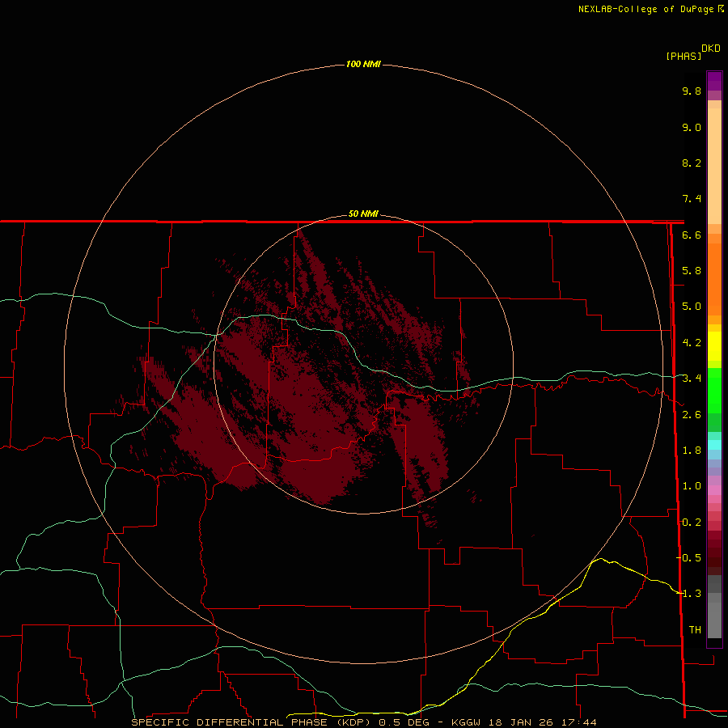The width and height of the screenshot is (728, 728).
Task: Click the 3.4 value on the scale
Action: [x=692, y=379]
